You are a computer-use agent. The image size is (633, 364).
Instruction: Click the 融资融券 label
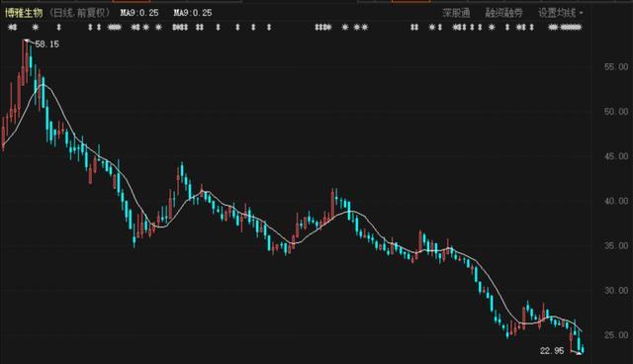[x=503, y=13]
